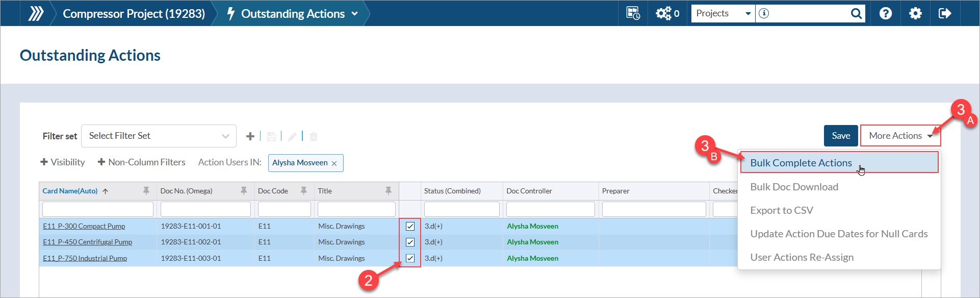This screenshot has width=980, height=298.
Task: Focus the Doc Controller filter field
Action: (550, 209)
